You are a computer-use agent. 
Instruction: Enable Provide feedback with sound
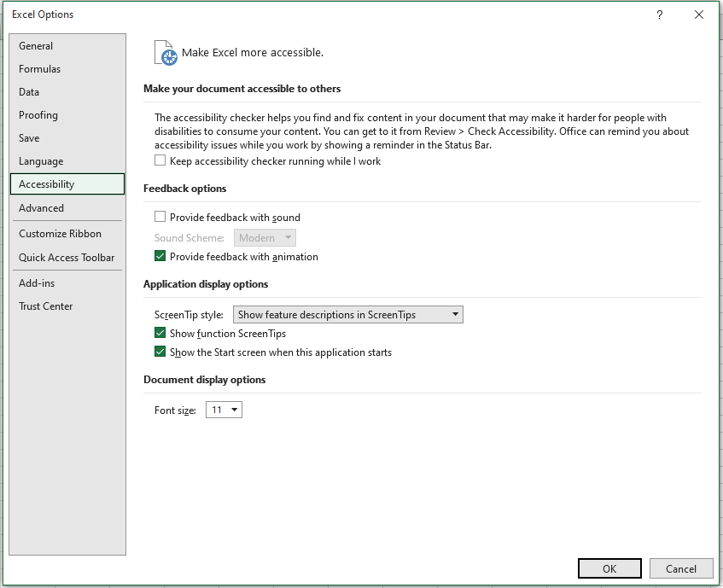(x=160, y=217)
